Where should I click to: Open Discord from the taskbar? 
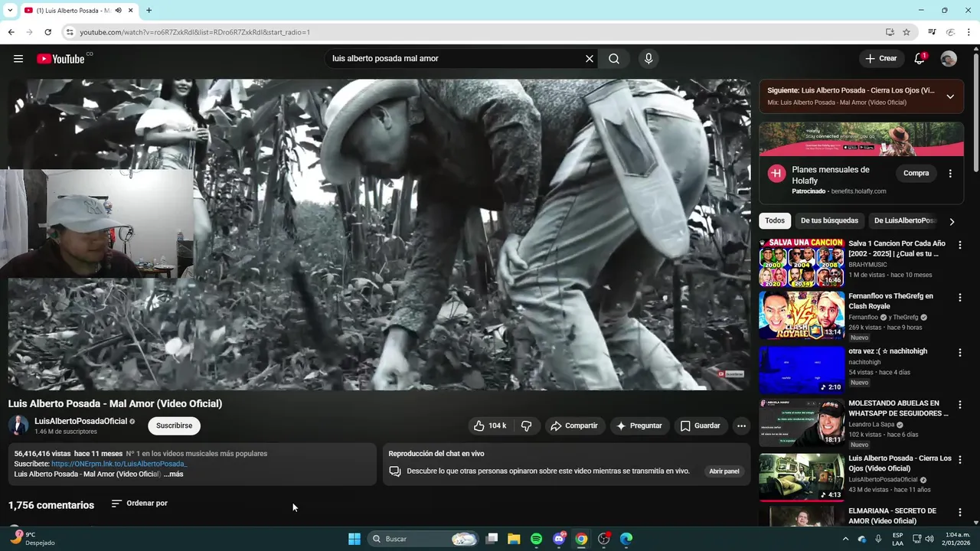tap(559, 539)
